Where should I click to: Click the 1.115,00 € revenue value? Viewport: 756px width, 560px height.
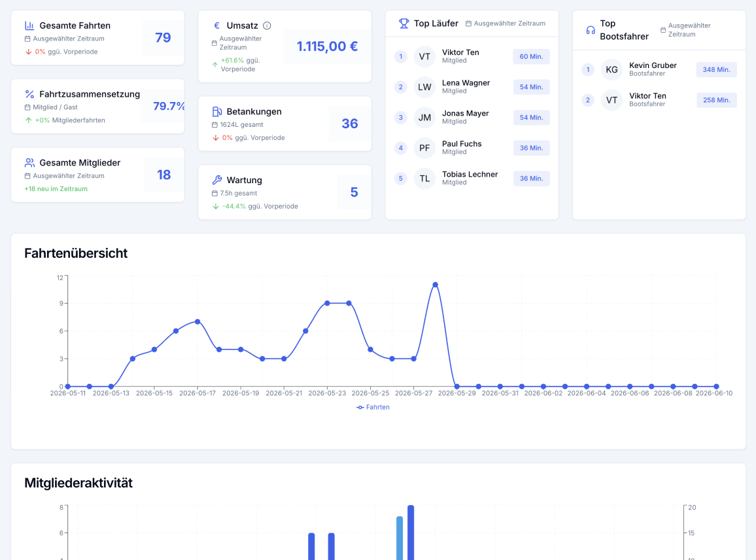coord(327,46)
